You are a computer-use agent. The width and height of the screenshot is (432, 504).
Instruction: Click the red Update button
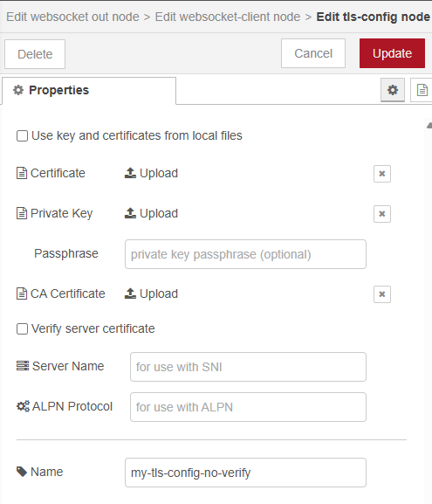(x=392, y=53)
